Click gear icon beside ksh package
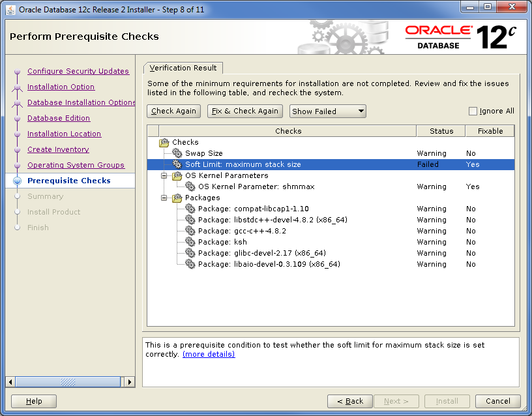This screenshot has height=416, width=532. coord(190,242)
